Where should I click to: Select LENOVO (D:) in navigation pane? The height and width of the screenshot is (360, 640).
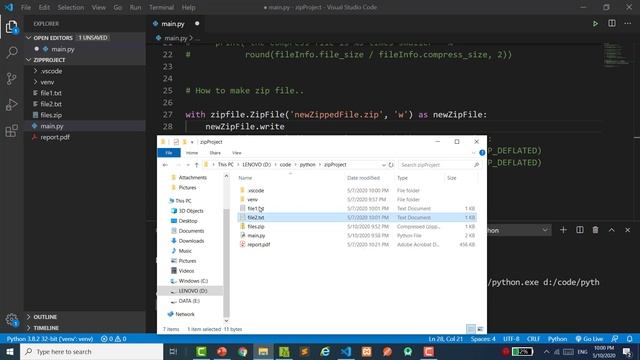193,291
